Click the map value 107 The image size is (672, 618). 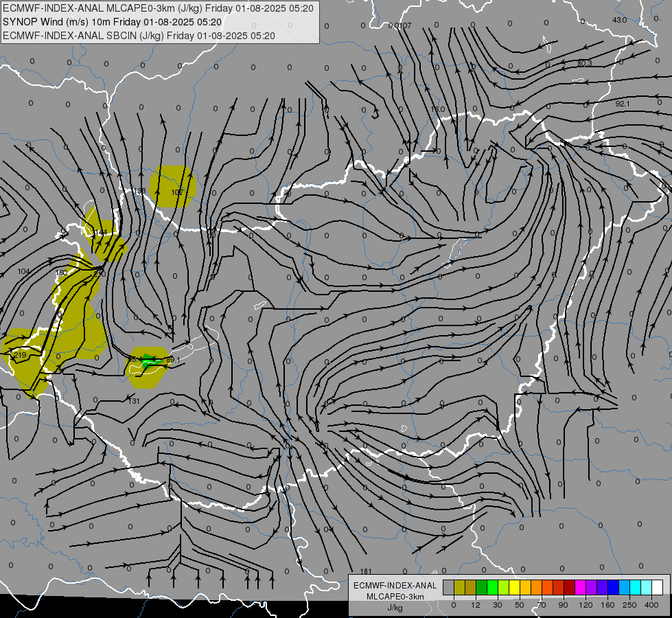click(x=177, y=192)
